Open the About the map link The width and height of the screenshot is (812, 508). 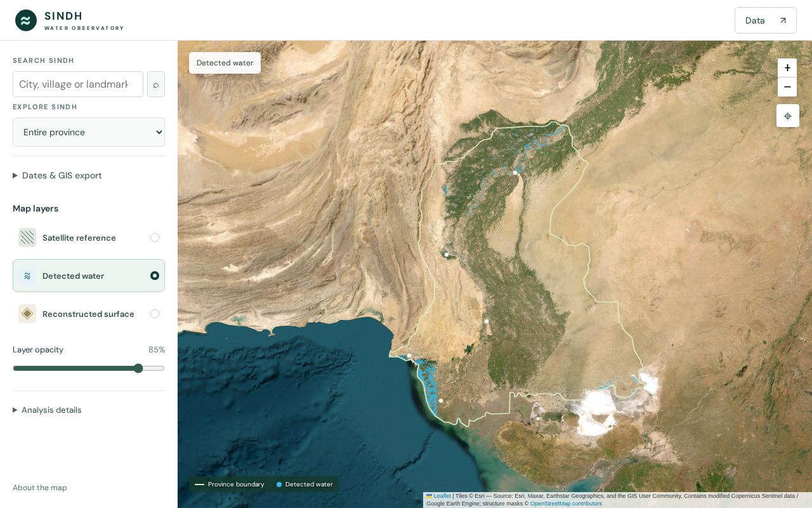[x=40, y=488]
